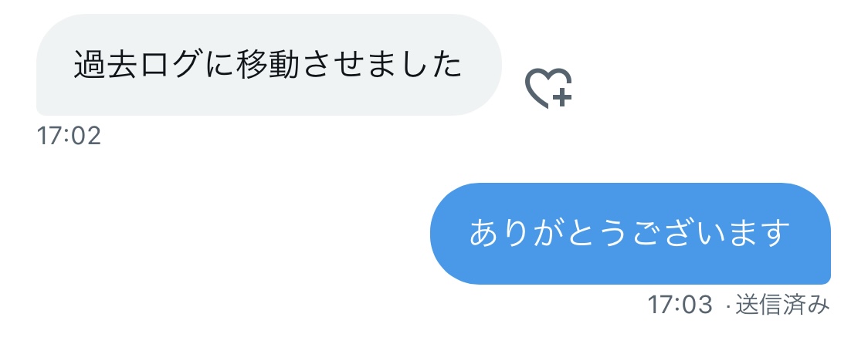Click the rounded right edge of gray bubble
Viewport: 868px width, 361px height.
pyautogui.click(x=487, y=65)
